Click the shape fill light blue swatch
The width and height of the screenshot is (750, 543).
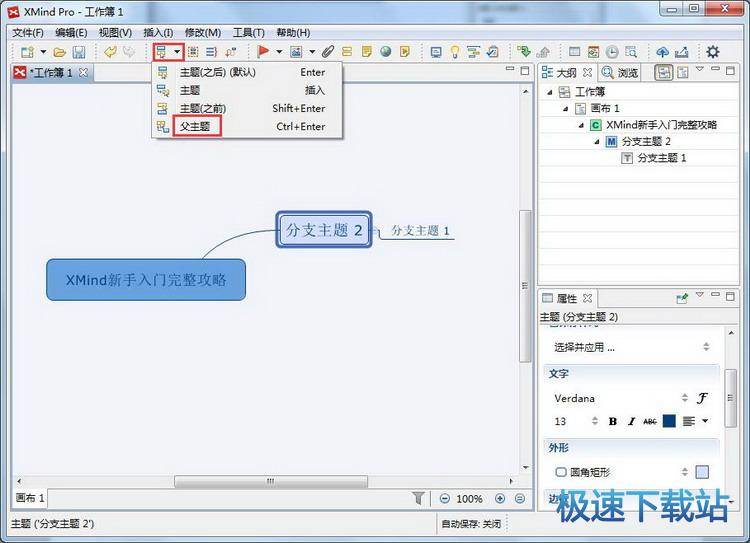click(x=702, y=472)
